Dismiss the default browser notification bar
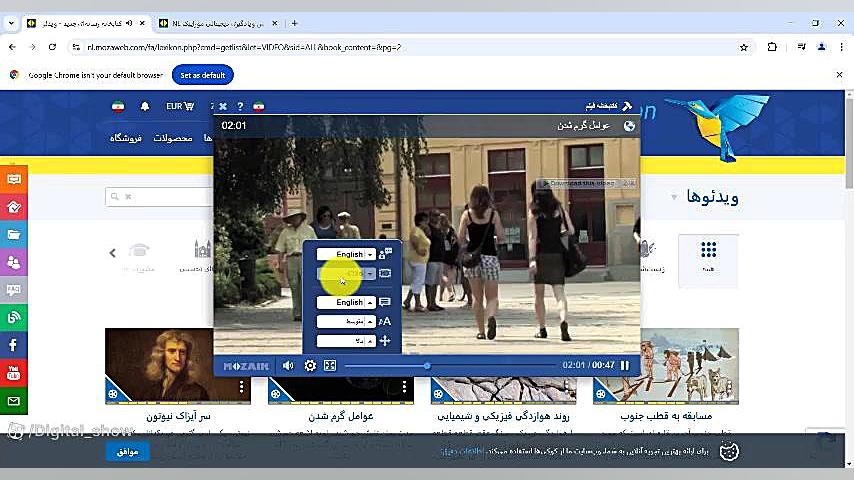The image size is (854, 480). pyautogui.click(x=839, y=75)
